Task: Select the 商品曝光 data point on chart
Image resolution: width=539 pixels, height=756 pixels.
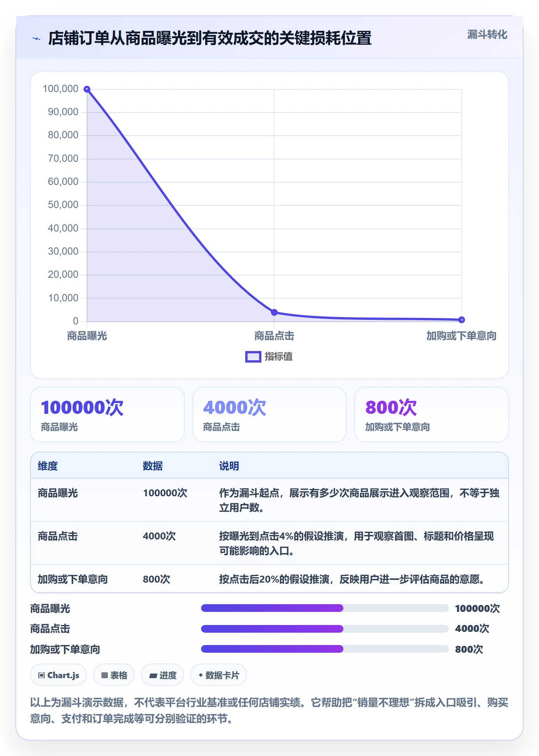Action: point(87,89)
